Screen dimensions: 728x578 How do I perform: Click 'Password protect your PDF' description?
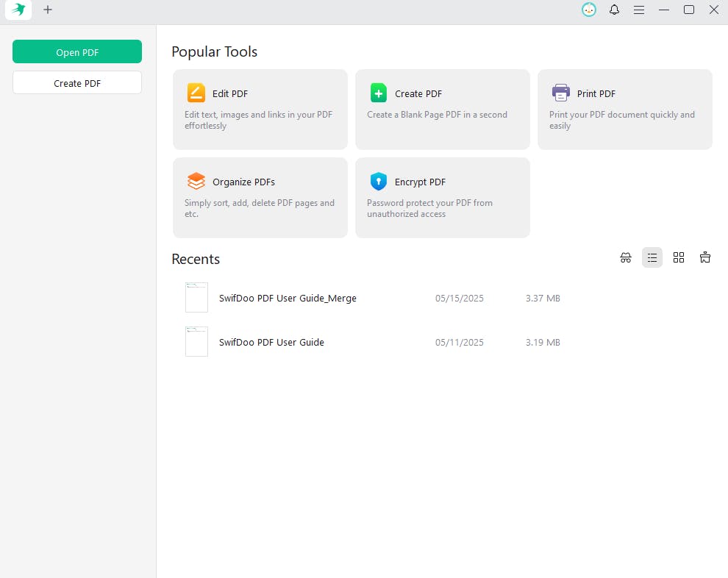click(x=429, y=208)
